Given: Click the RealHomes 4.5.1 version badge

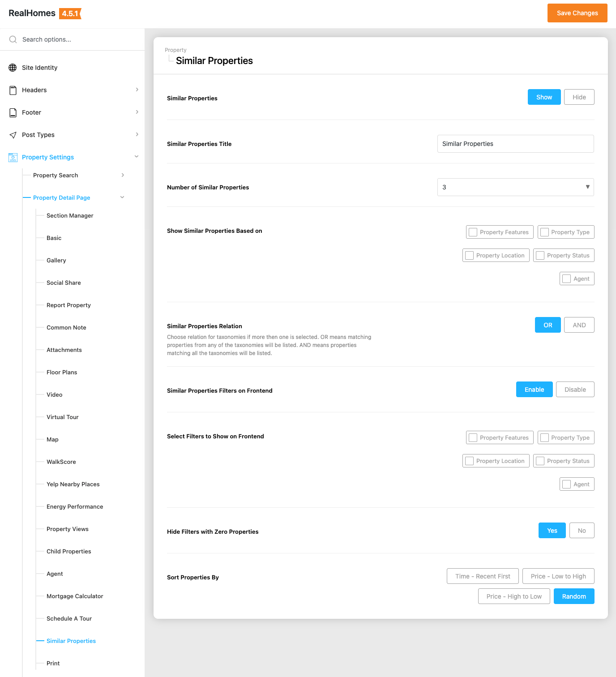Looking at the screenshot, I should (x=70, y=13).
